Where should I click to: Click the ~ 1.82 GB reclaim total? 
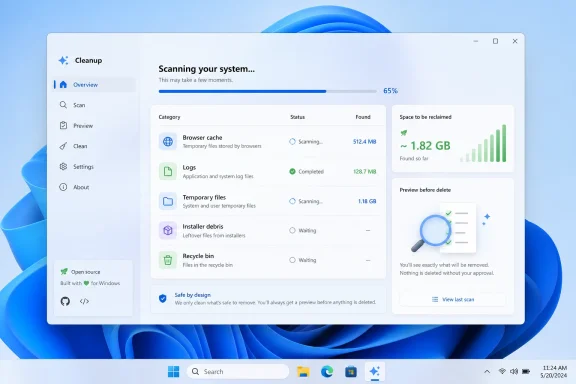tap(425, 146)
